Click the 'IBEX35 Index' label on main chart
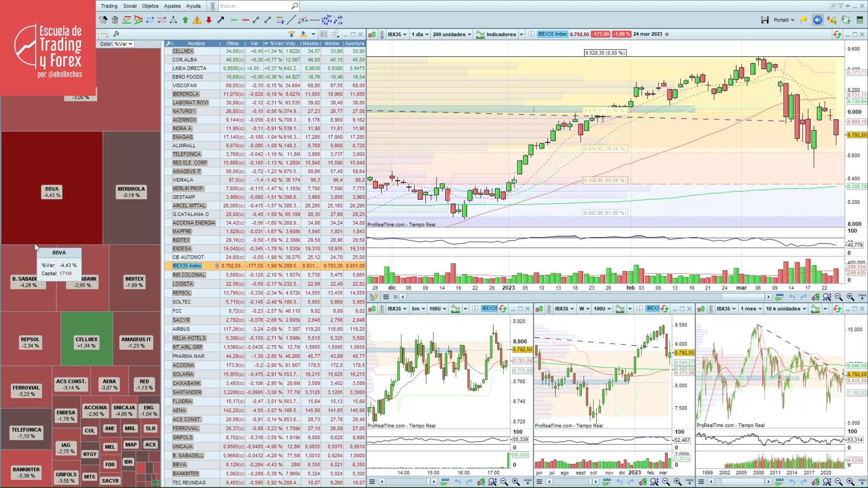Screen dimensions: 868x488 click(x=553, y=34)
